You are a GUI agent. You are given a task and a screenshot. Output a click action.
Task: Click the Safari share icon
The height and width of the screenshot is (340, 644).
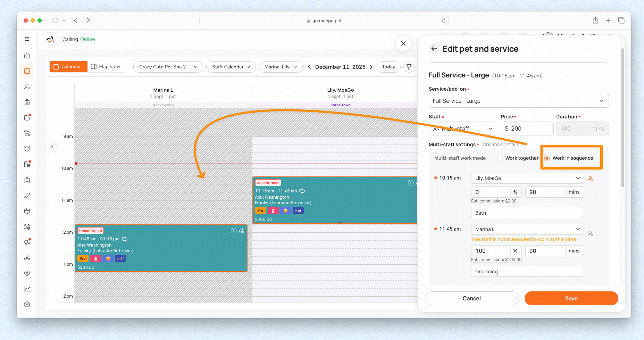[x=595, y=20]
